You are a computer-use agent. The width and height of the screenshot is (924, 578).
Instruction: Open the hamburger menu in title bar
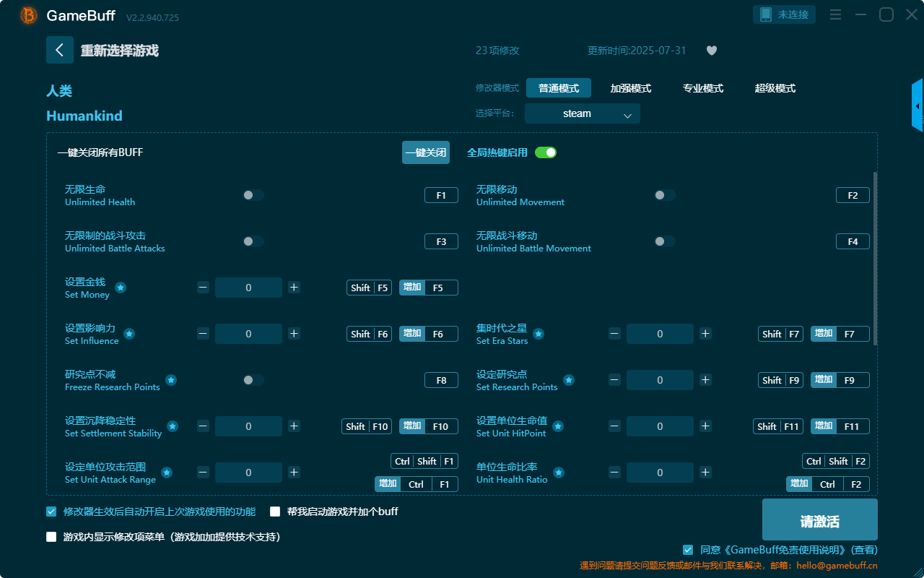coord(835,15)
